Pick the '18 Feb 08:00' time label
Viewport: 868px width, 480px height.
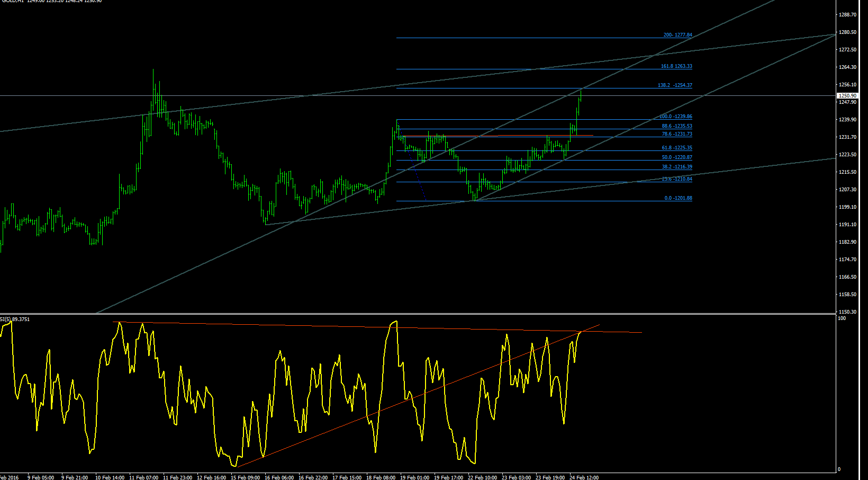pyautogui.click(x=381, y=477)
